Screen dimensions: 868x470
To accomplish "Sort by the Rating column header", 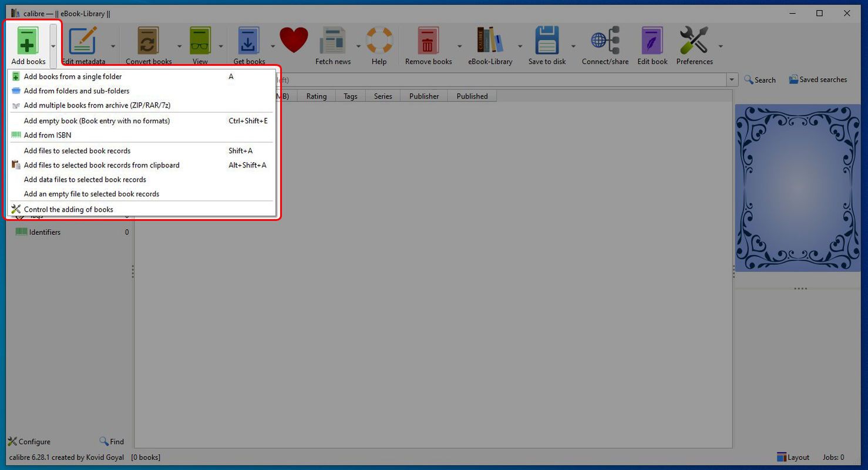I will tap(317, 96).
